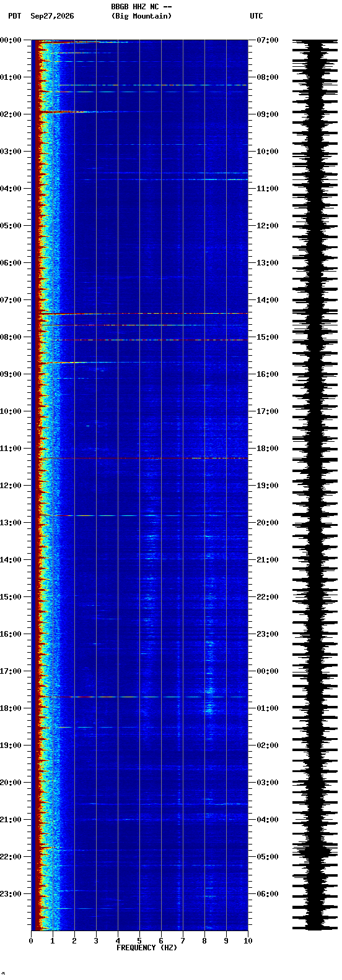Click the 18:00 PDT time label on left axis
The height and width of the screenshot is (980, 342).
tap(11, 708)
